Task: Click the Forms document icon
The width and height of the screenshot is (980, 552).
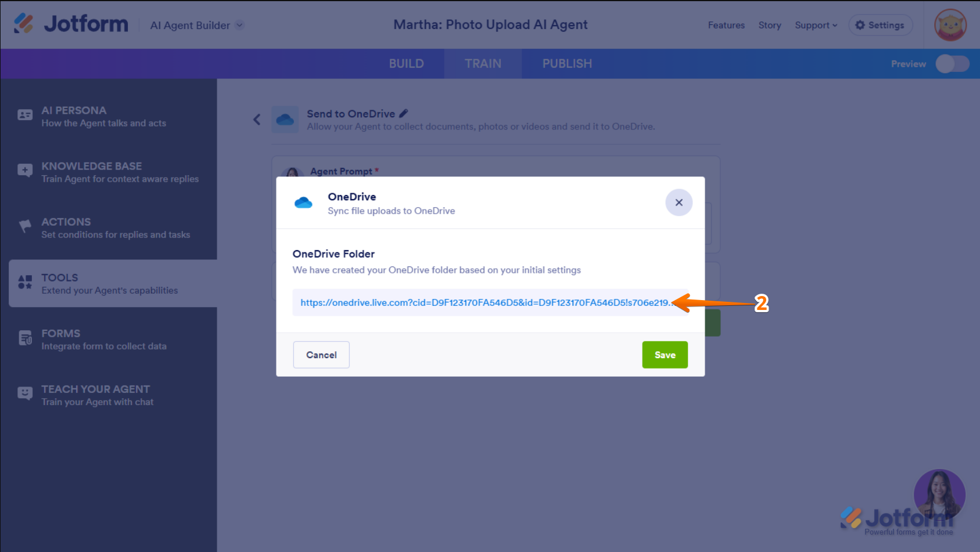Action: (25, 338)
